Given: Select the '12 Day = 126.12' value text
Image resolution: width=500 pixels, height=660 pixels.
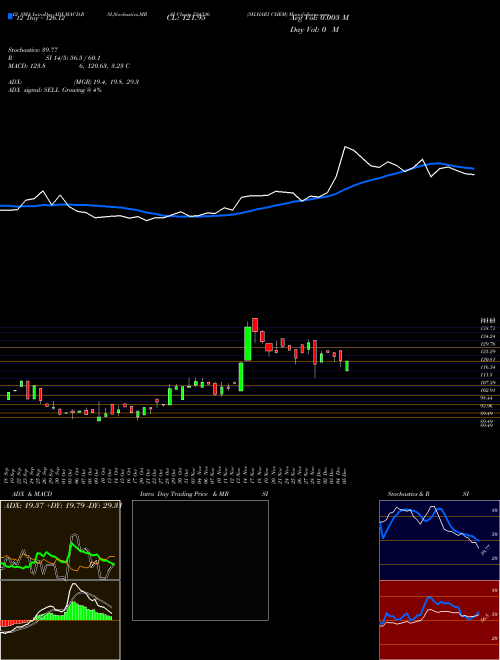Looking at the screenshot, I should [39, 18].
